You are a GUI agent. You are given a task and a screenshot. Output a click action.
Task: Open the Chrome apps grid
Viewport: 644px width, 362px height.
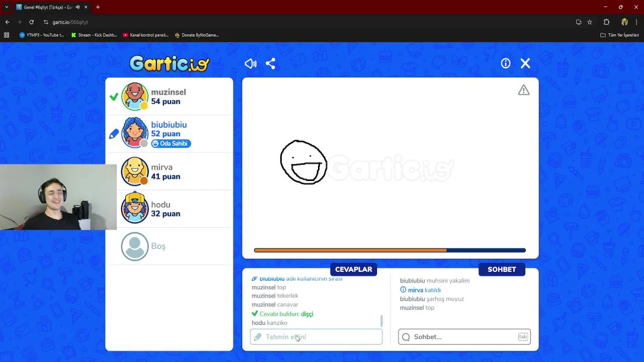(x=7, y=35)
